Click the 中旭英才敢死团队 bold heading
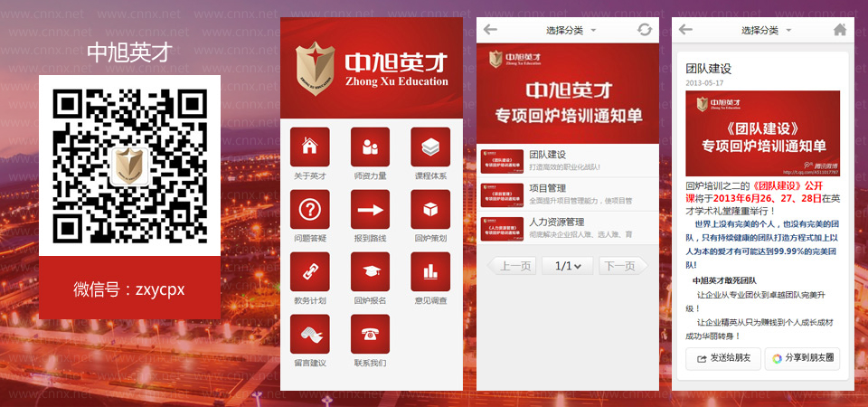 724,280
